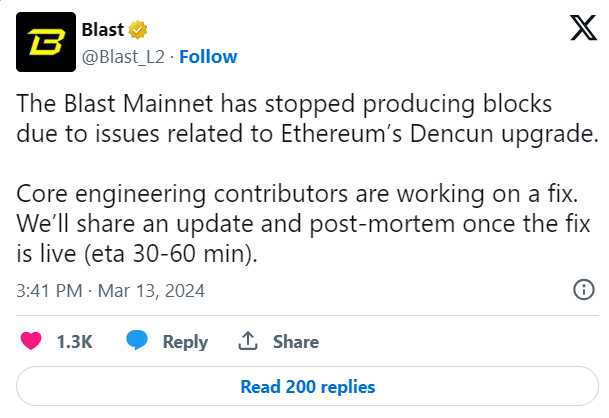Screen dimensions: 609x418
Task: Read 200 replies
Action: (307, 387)
